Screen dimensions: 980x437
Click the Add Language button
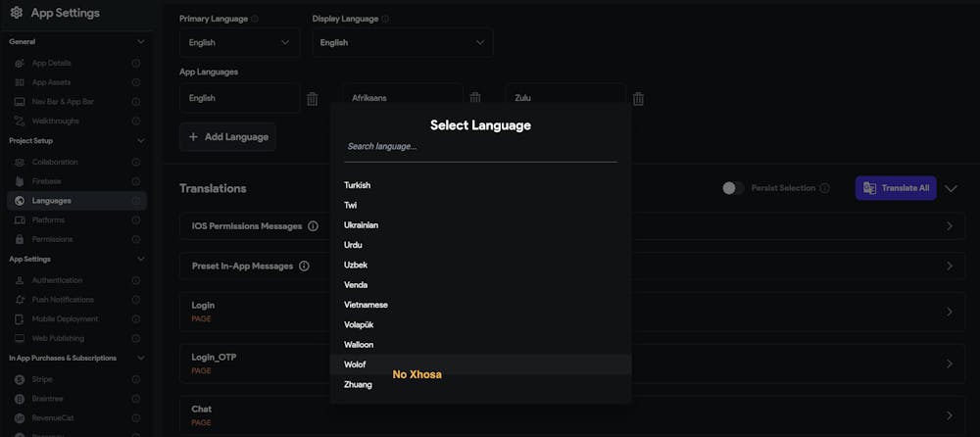point(227,137)
